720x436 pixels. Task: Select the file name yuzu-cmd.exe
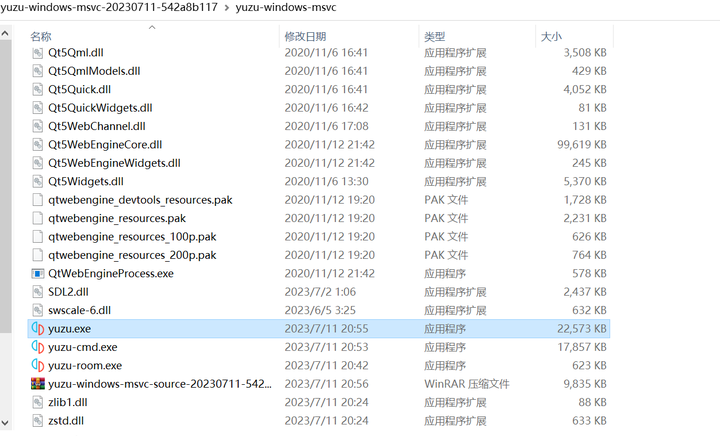83,347
